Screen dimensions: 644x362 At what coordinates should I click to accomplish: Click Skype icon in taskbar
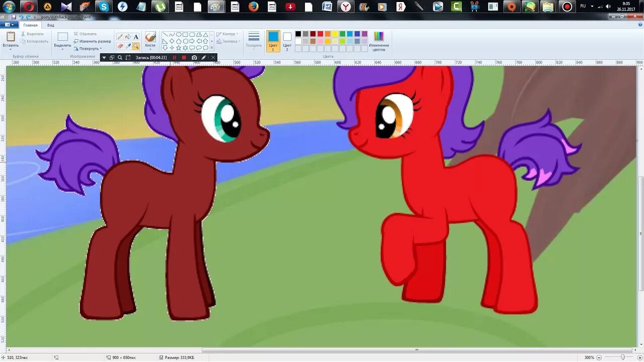(104, 7)
